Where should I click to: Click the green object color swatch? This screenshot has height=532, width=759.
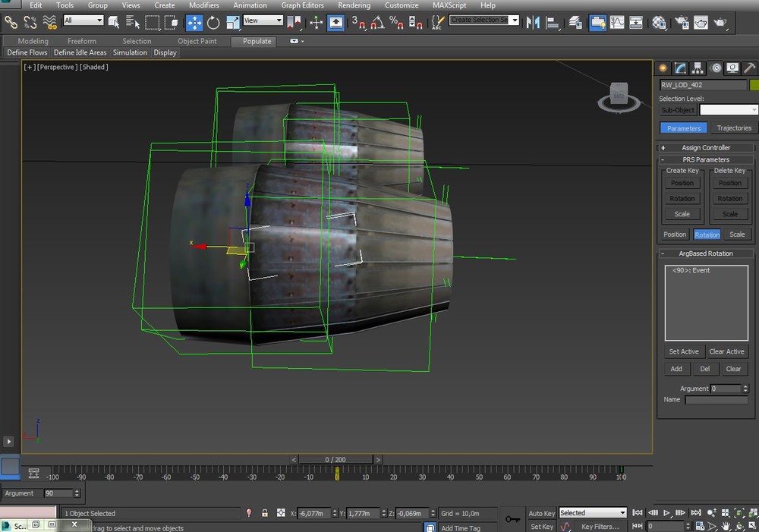point(754,86)
